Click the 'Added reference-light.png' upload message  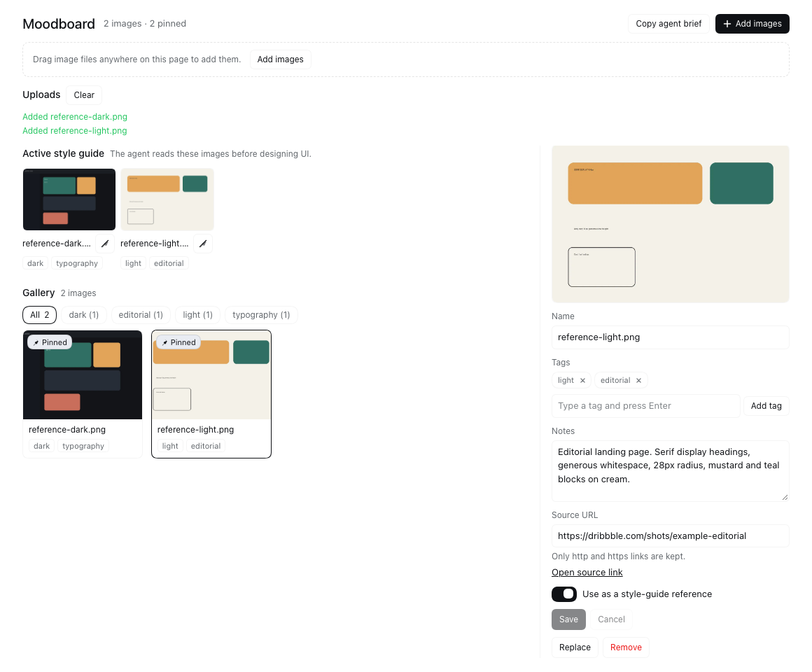coord(75,130)
